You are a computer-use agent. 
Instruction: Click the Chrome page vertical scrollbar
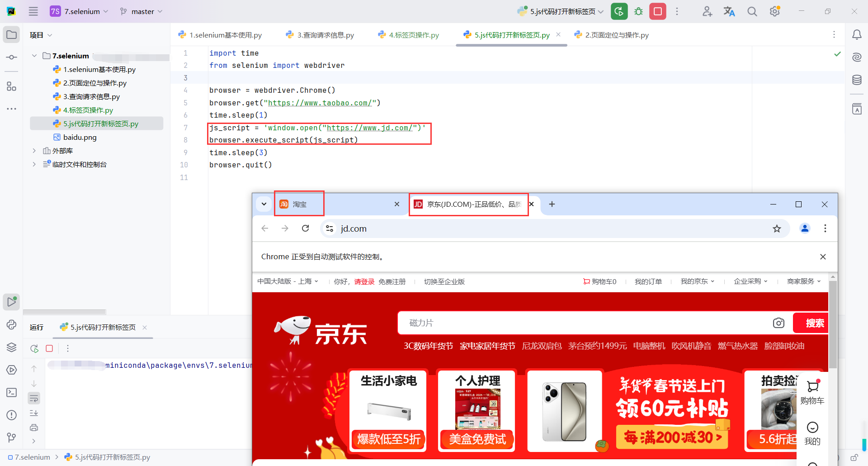coord(833,324)
